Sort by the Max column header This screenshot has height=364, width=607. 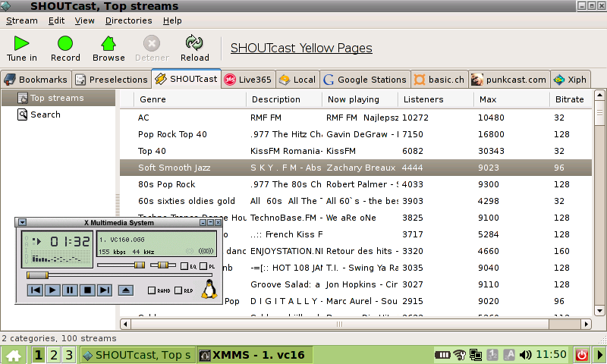pos(511,99)
